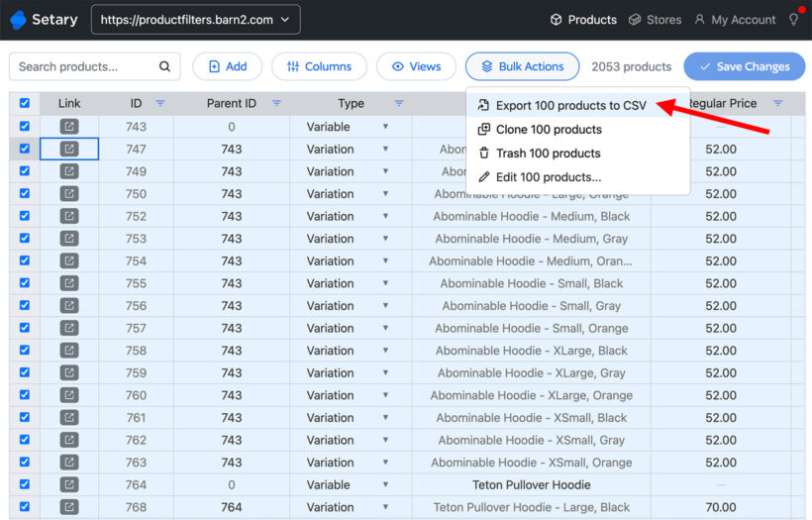Uncheck the checkbox for product 761
Viewport: 812px width, 520px height.
point(25,417)
